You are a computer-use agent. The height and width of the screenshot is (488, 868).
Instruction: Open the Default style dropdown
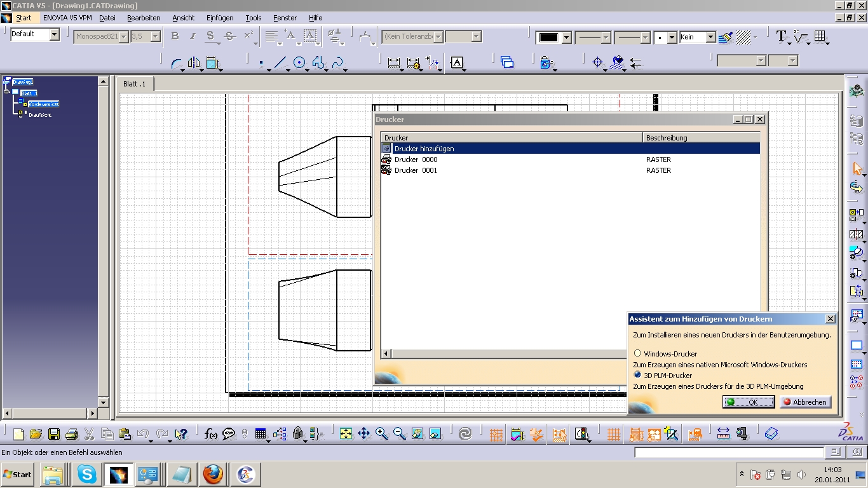click(x=54, y=34)
